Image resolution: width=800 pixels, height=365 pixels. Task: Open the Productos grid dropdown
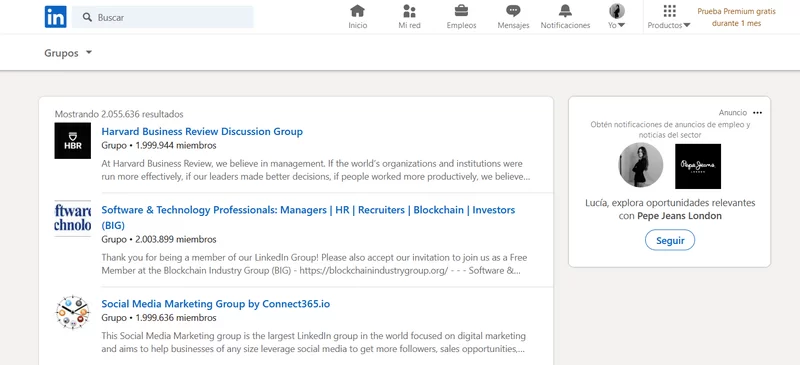(669, 17)
